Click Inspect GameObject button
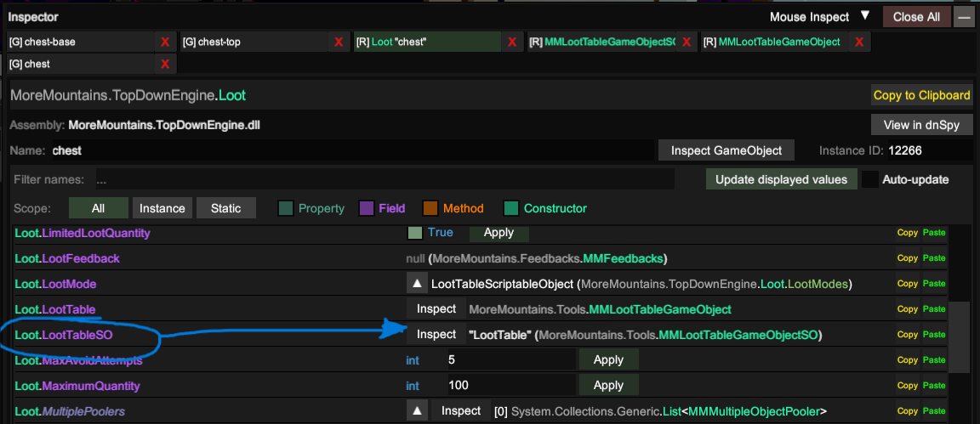The height and width of the screenshot is (424, 980). [726, 150]
